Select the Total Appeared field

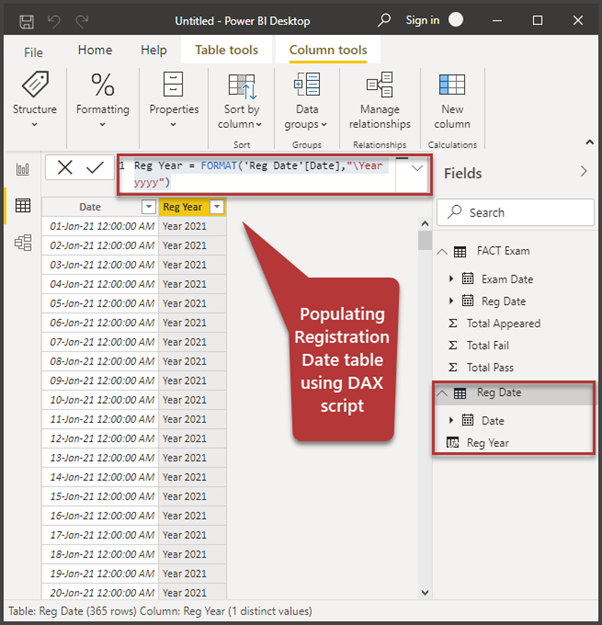coord(504,323)
